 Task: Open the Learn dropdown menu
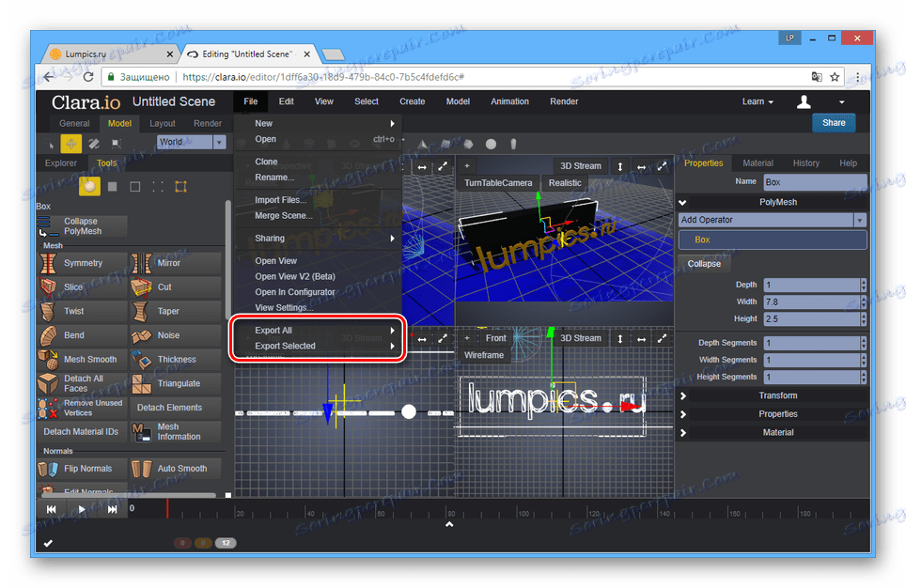click(758, 101)
